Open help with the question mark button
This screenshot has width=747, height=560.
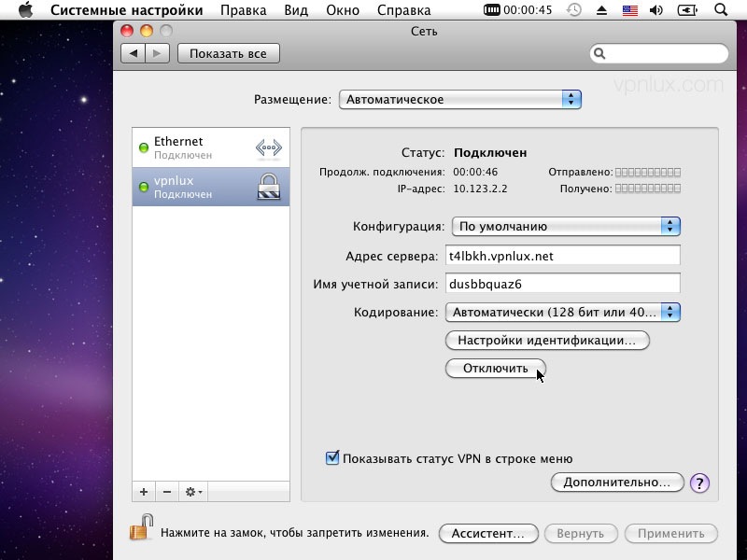pyautogui.click(x=699, y=483)
